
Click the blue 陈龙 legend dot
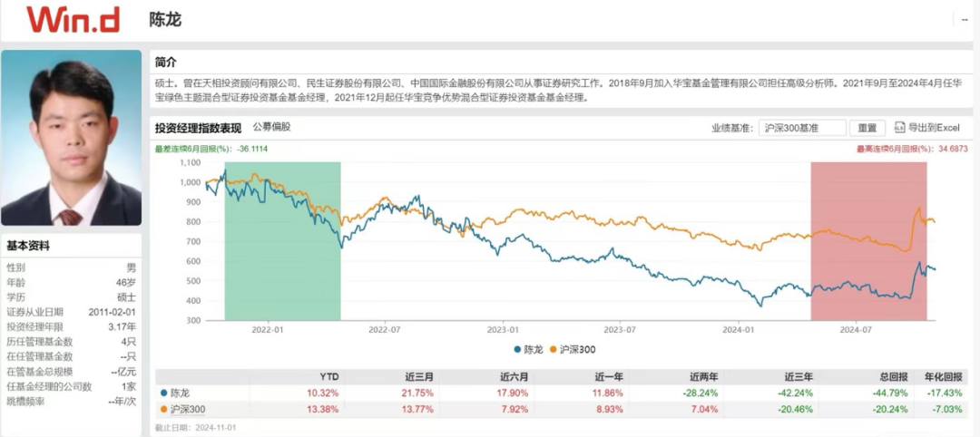517,349
